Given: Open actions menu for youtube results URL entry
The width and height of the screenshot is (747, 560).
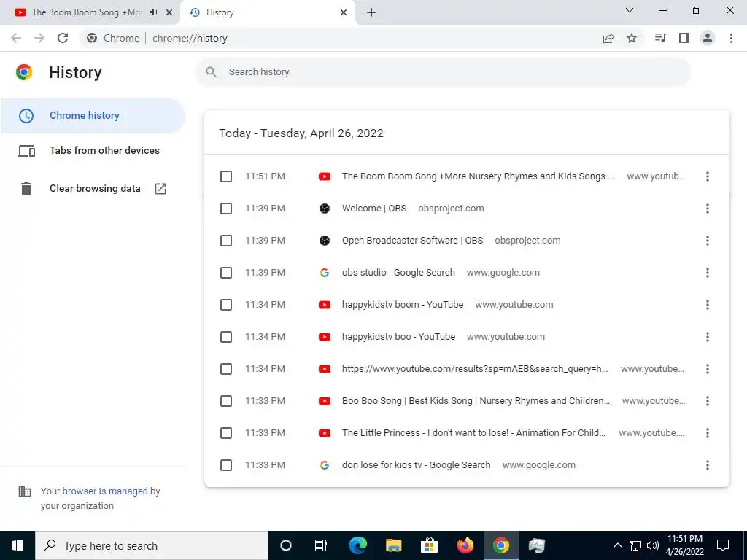Looking at the screenshot, I should point(708,369).
